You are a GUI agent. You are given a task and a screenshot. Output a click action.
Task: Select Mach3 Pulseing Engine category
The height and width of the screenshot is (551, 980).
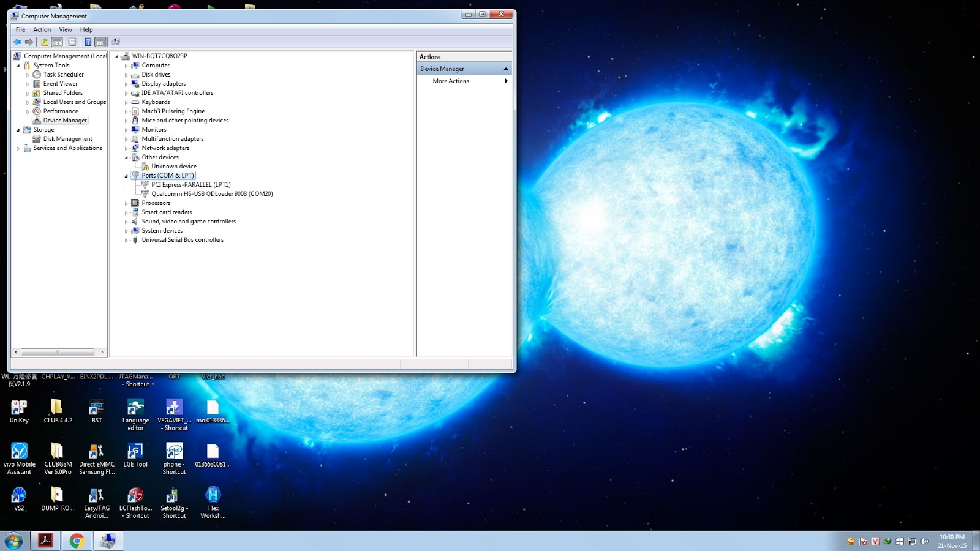(x=173, y=111)
